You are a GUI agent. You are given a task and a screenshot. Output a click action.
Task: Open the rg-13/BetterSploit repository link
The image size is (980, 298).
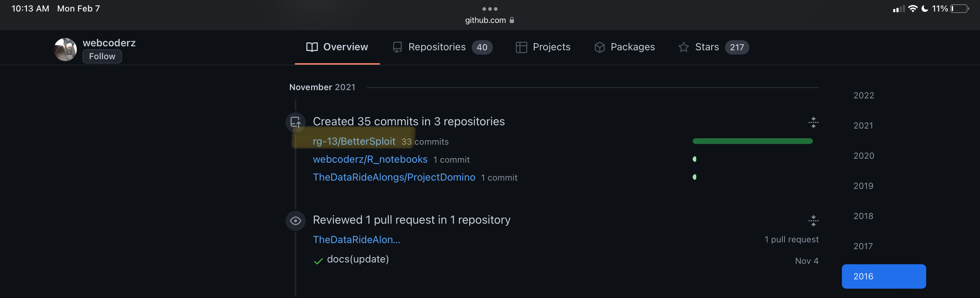[354, 141]
